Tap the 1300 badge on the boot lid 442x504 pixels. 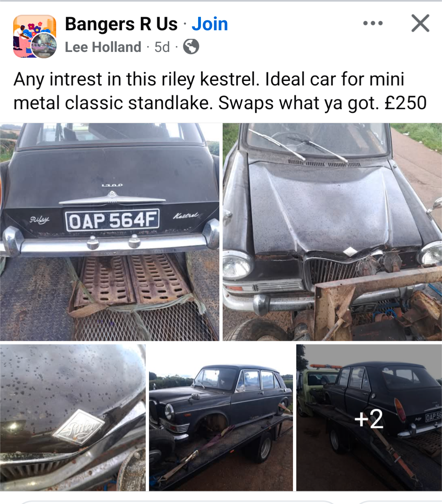point(112,186)
